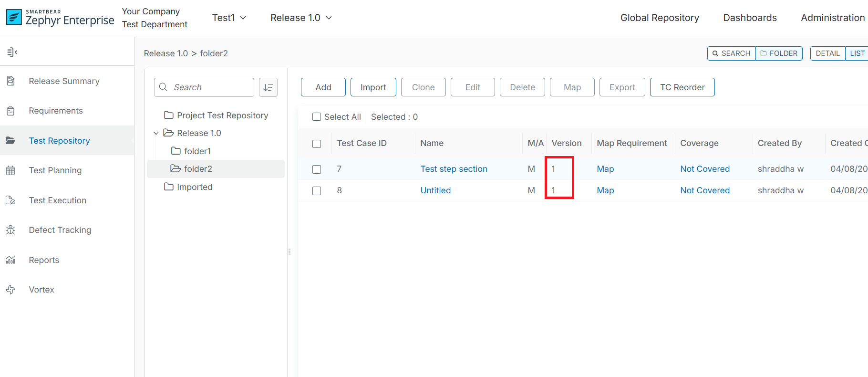Viewport: 868px width, 377px height.
Task: Open the Release 1.0 dropdown in header
Action: pos(300,18)
